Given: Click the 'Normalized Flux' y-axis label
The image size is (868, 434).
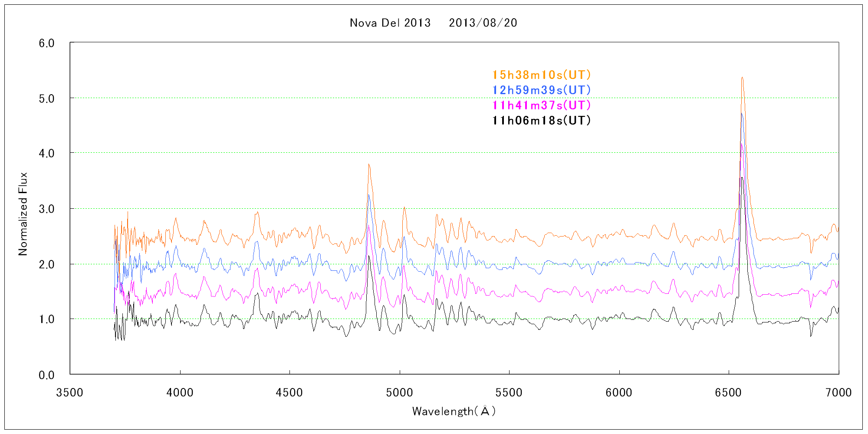Looking at the screenshot, I should click(x=23, y=214).
